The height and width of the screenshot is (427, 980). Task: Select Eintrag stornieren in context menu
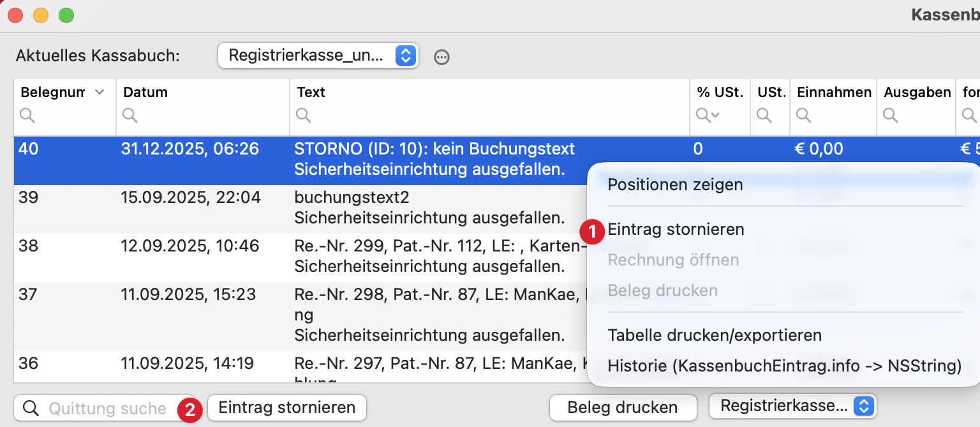tap(676, 230)
